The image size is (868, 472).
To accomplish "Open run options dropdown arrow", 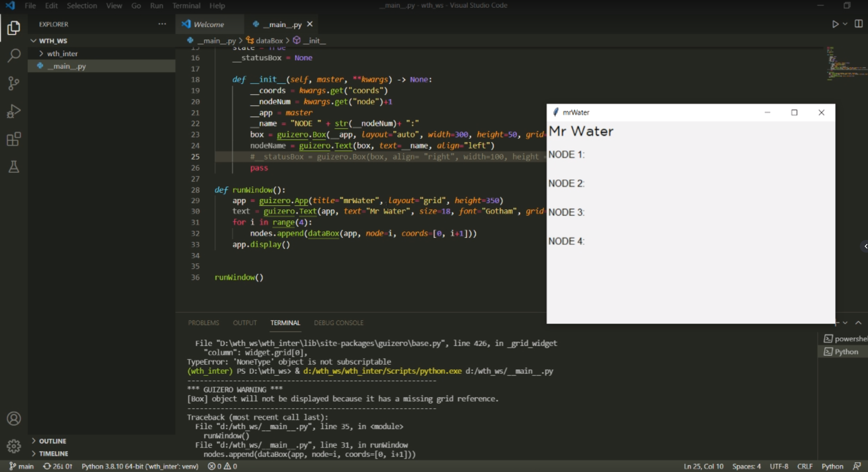I will [845, 24].
